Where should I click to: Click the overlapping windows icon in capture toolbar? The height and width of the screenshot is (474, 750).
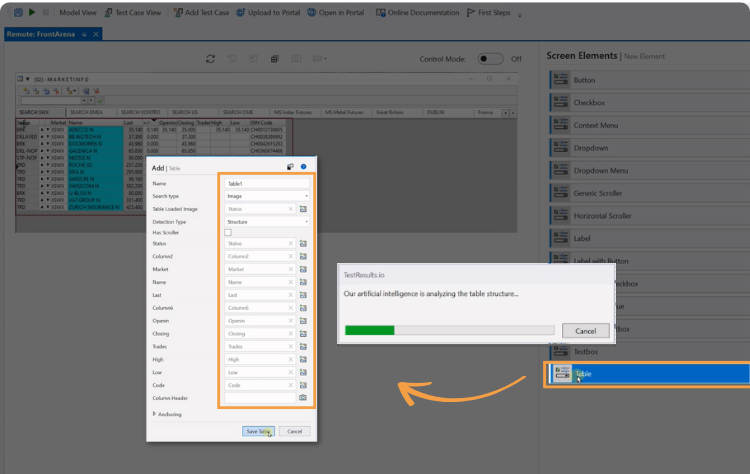275,59
